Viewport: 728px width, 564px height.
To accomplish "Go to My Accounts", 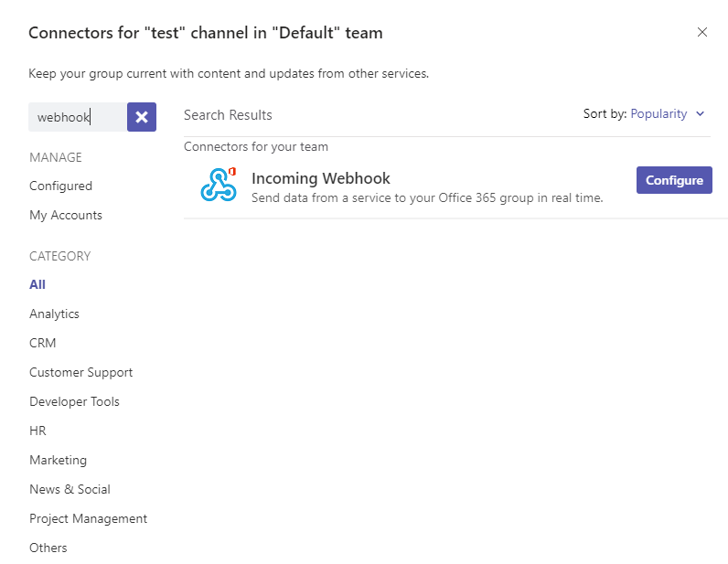I will (66, 215).
